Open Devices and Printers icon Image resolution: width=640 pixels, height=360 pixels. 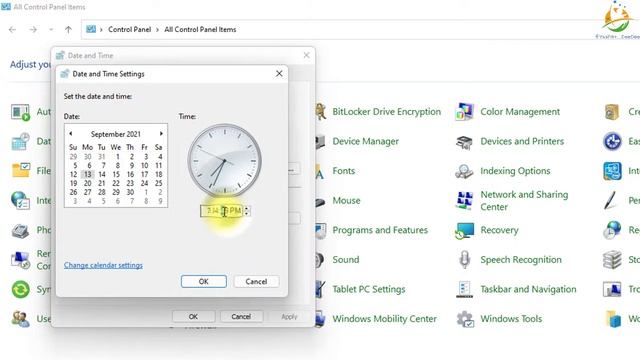pyautogui.click(x=464, y=142)
